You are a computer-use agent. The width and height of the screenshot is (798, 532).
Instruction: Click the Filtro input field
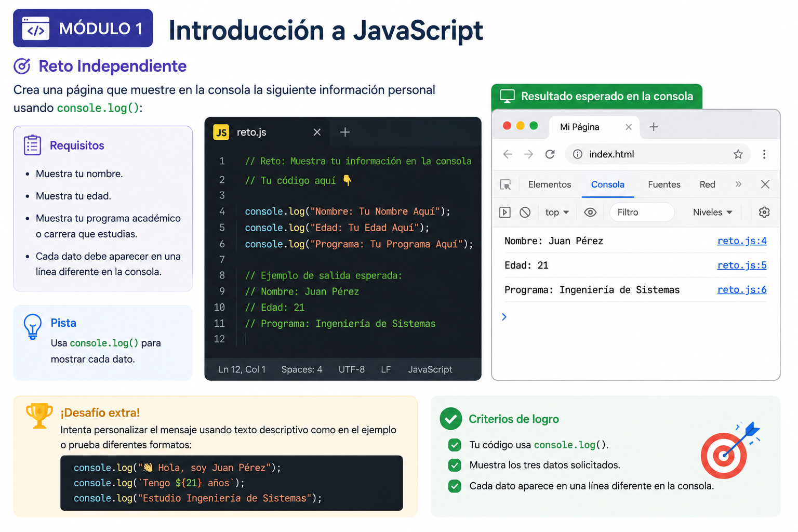642,212
